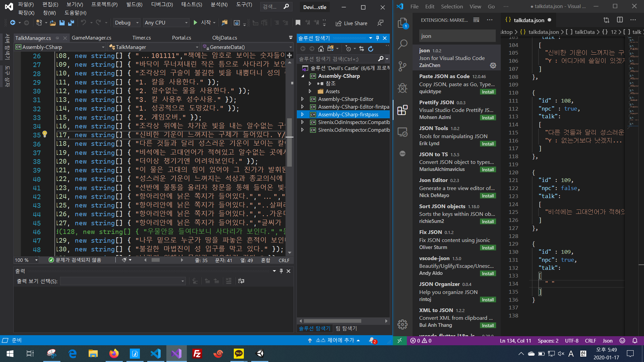Click the smiley feedback icon in VS Code status bar
This screenshot has width=644, height=362.
[x=622, y=341]
